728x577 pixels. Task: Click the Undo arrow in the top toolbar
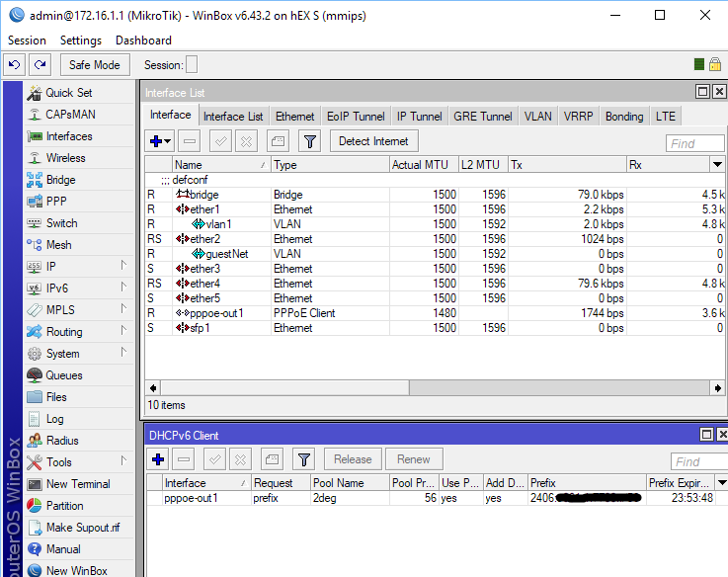pos(15,64)
